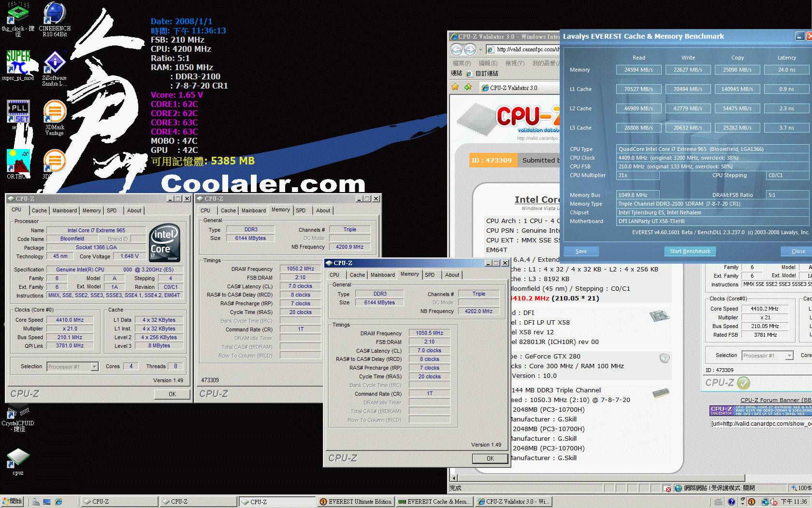Click the Memory Read 24594 MB/s value
This screenshot has width=812, height=508.
pos(638,70)
